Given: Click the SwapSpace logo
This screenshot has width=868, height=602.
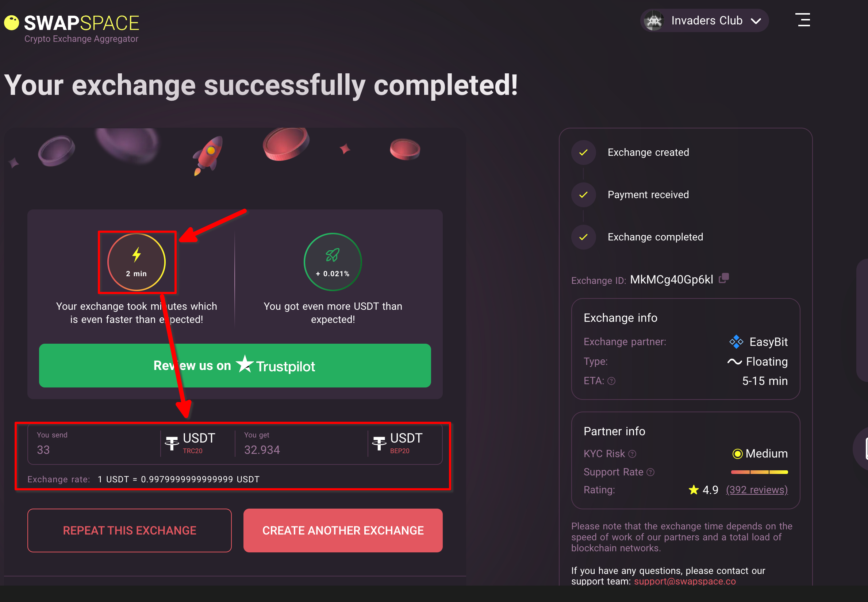Looking at the screenshot, I should (72, 23).
